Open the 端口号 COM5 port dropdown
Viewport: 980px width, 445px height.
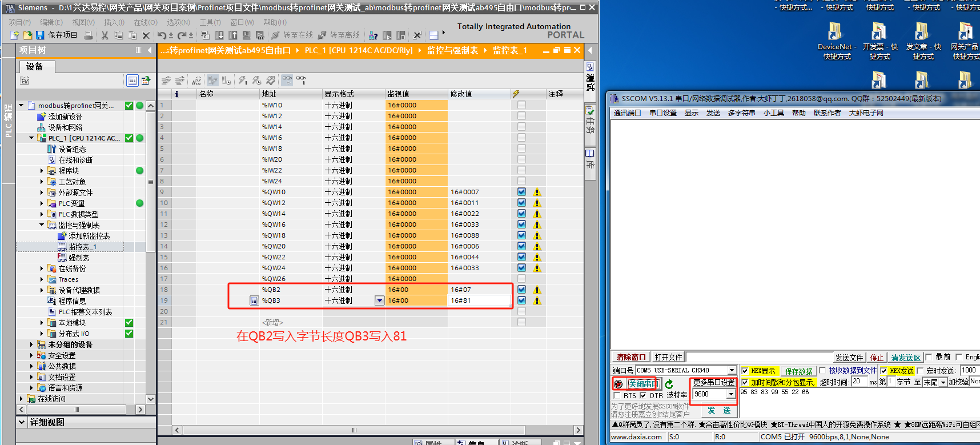[732, 370]
